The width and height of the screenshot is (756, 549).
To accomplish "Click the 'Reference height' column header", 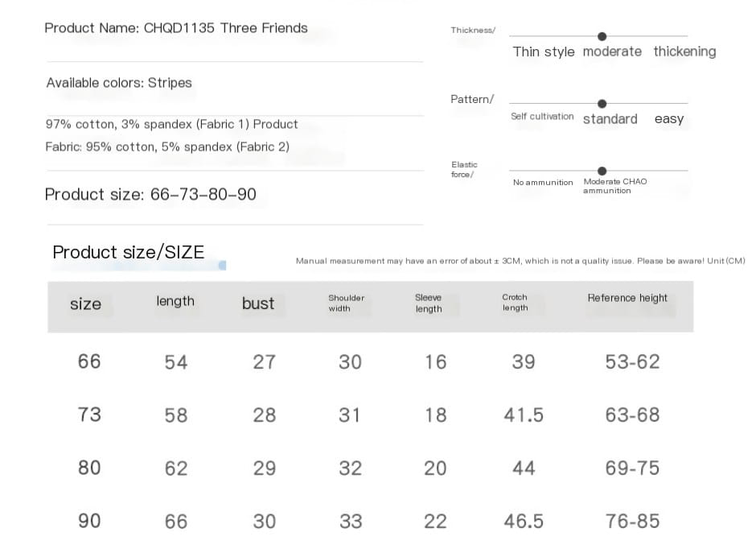I will pos(627,298).
